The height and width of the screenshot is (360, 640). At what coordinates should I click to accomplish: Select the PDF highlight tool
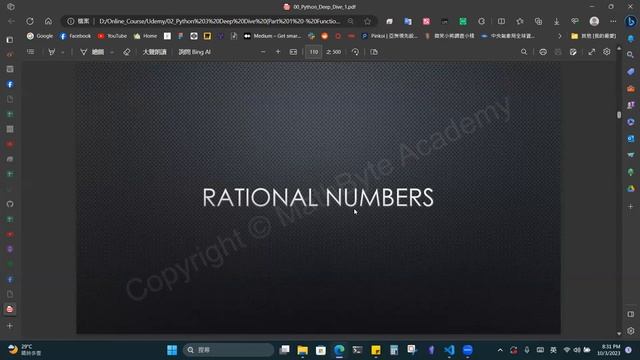(x=51, y=52)
